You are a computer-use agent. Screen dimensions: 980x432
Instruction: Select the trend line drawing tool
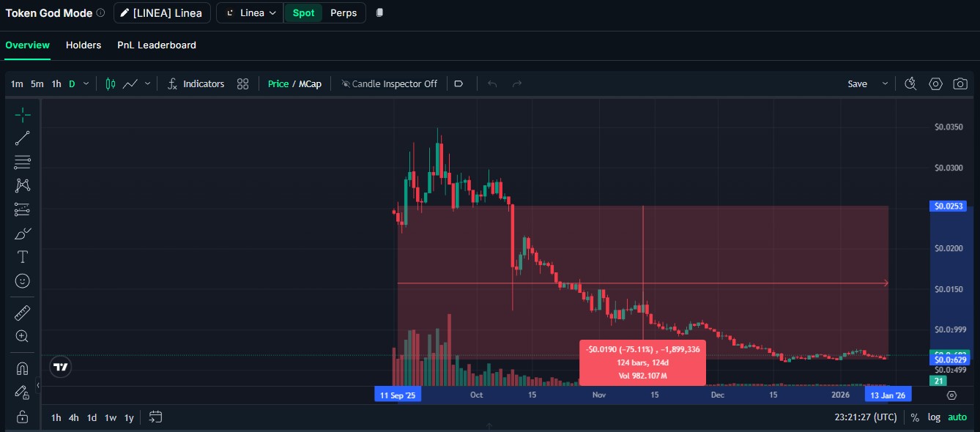(23, 138)
